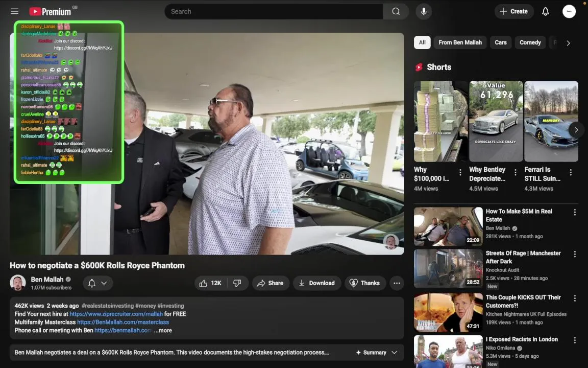Click the Create button
The width and height of the screenshot is (588, 368).
pos(513,11)
